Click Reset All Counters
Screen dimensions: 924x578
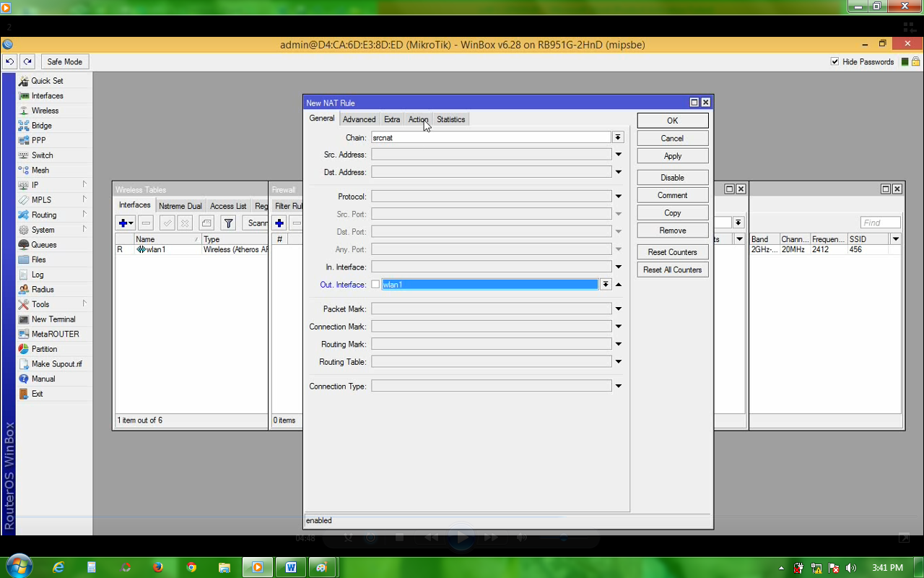[672, 269]
